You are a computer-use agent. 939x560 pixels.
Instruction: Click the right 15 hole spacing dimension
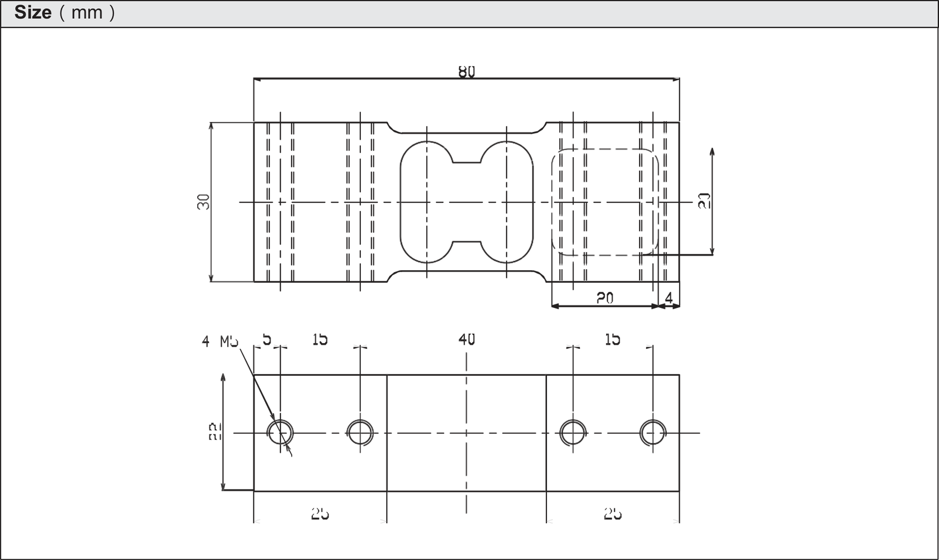(612, 339)
